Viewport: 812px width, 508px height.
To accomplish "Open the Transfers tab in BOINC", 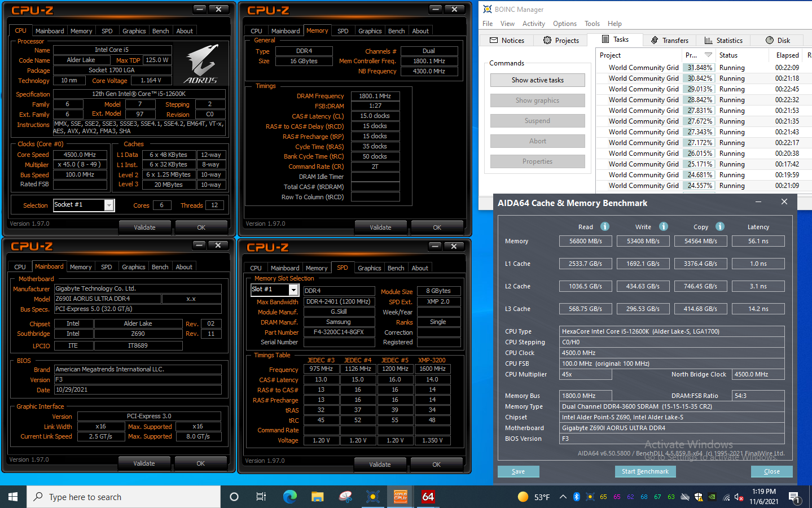I will (669, 40).
